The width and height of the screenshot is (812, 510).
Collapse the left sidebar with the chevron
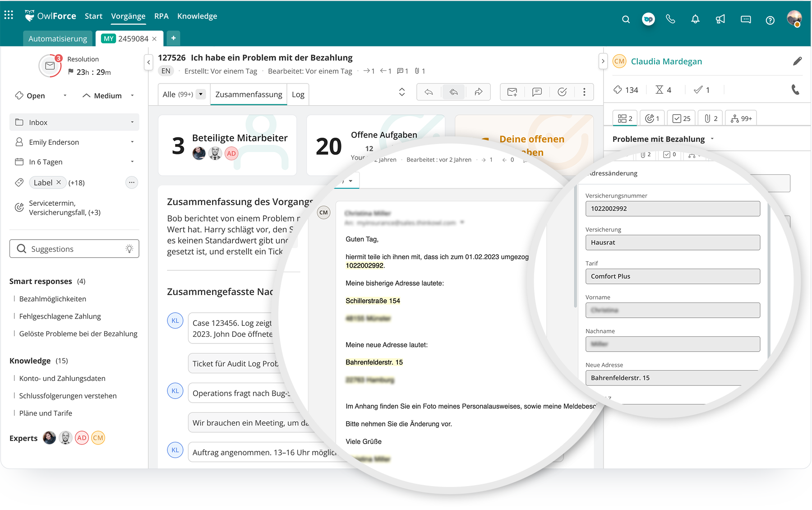(148, 62)
